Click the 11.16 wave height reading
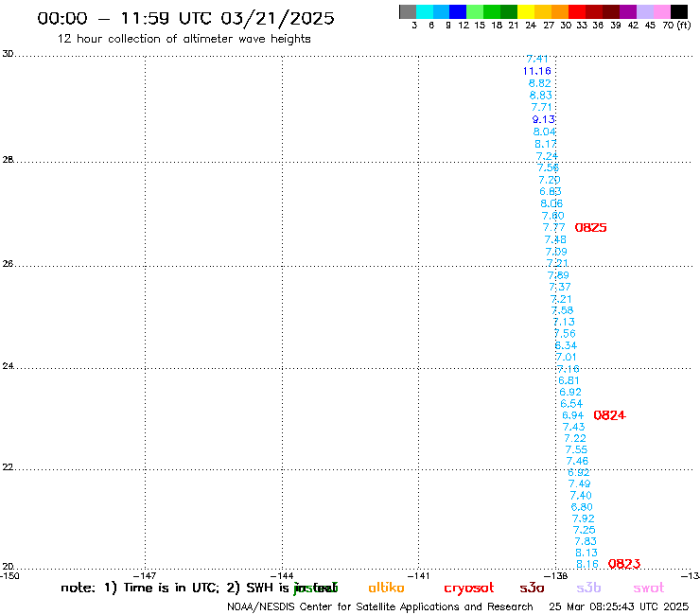Image resolution: width=700 pixels, height=615 pixels. coord(537,71)
